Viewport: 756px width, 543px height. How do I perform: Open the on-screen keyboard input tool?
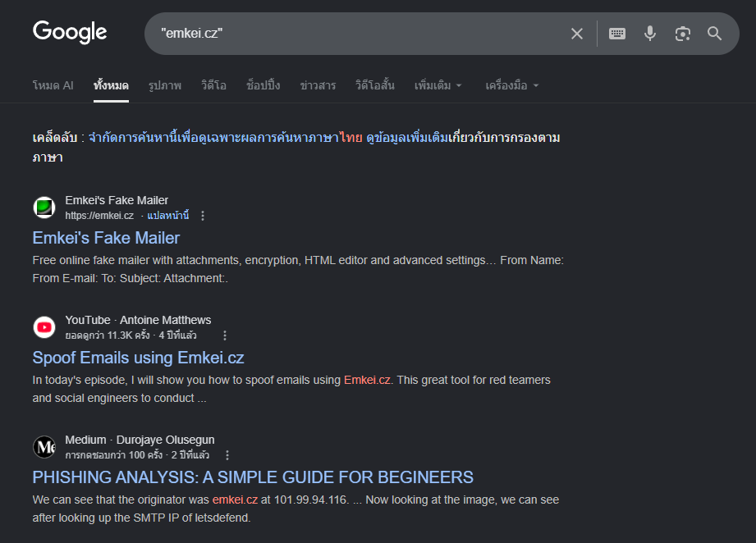tap(617, 34)
